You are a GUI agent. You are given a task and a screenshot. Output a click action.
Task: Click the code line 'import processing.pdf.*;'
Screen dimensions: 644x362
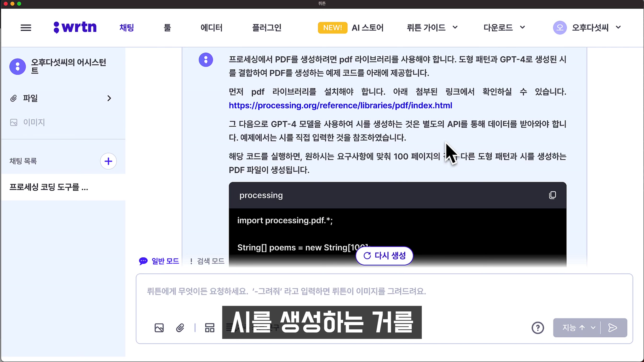[x=285, y=220]
